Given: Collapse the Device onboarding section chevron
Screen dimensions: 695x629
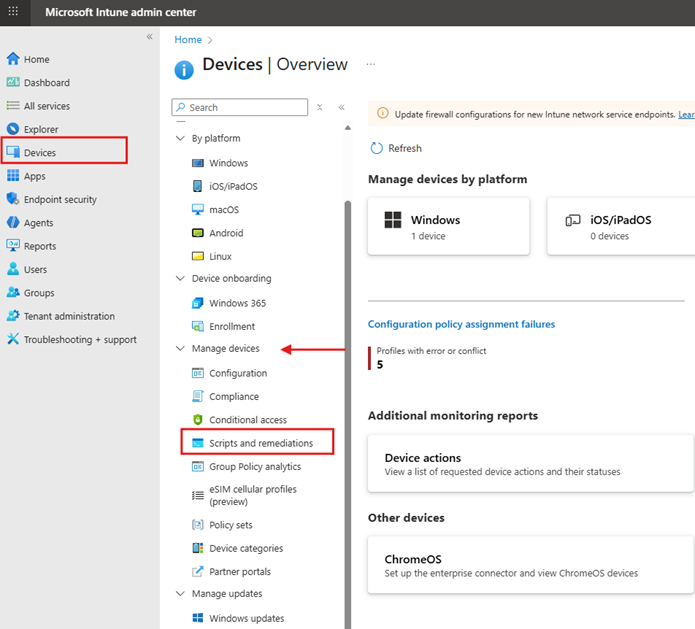Looking at the screenshot, I should pyautogui.click(x=180, y=278).
